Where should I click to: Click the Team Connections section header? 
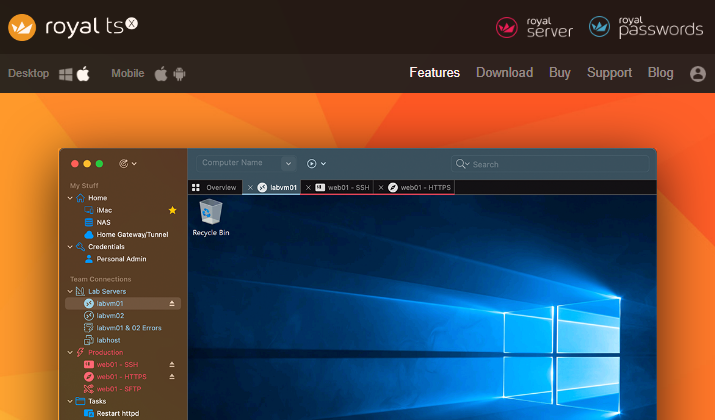pyautogui.click(x=100, y=279)
